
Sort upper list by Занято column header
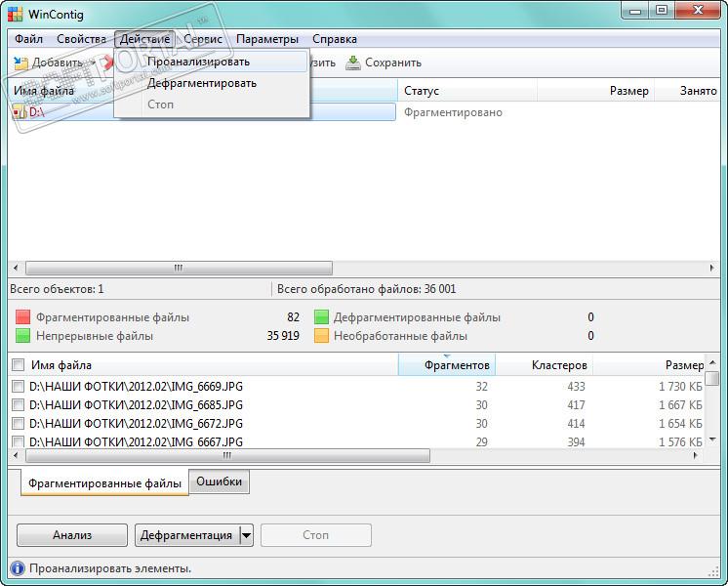688,91
